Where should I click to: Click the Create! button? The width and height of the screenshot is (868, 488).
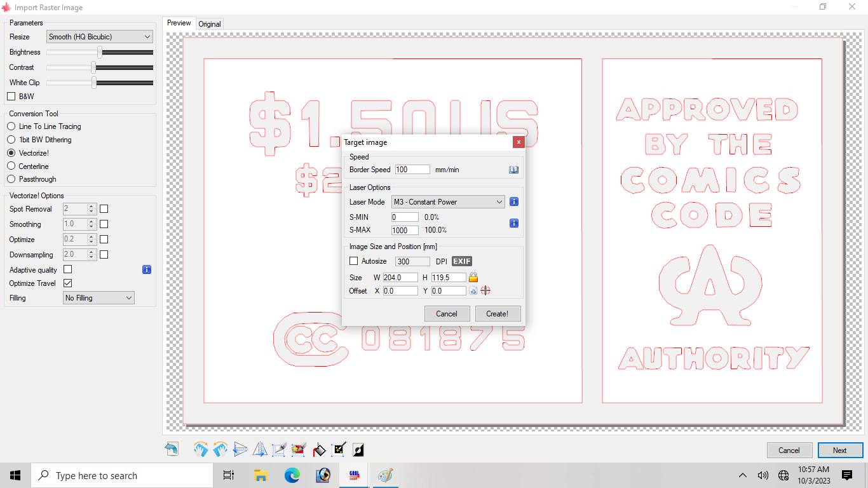498,313
